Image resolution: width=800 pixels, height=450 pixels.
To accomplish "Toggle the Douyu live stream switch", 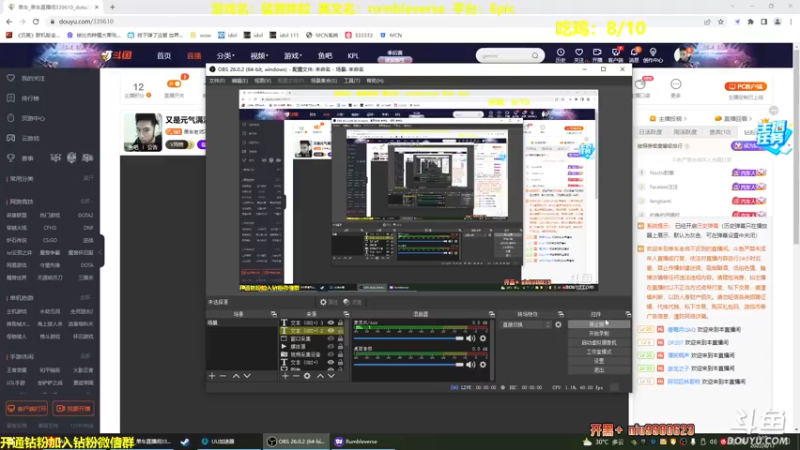I will 174,84.
